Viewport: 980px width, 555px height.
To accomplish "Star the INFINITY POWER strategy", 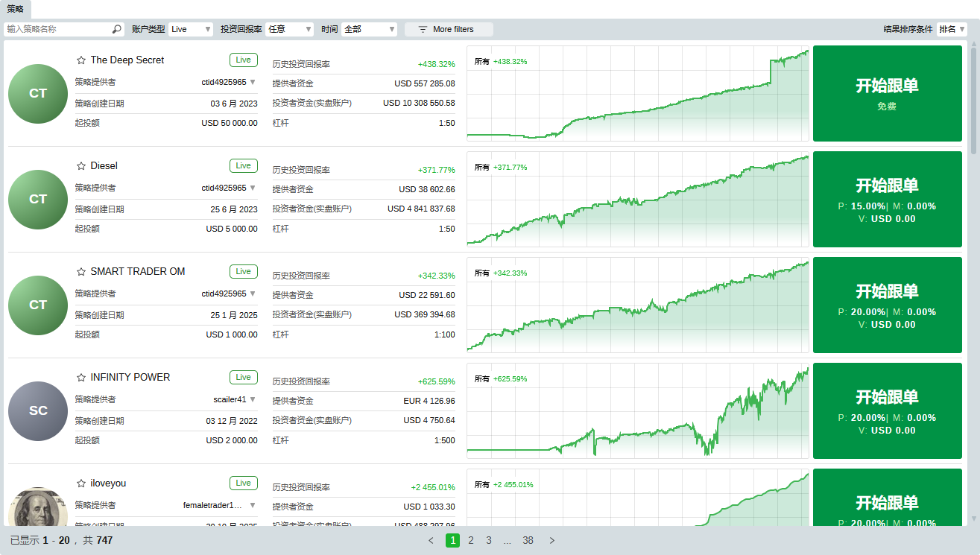I will [81, 378].
